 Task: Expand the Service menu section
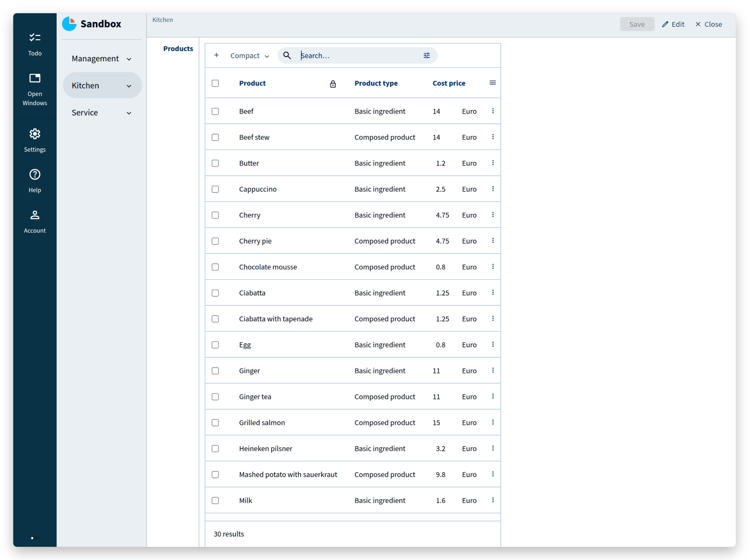point(102,113)
